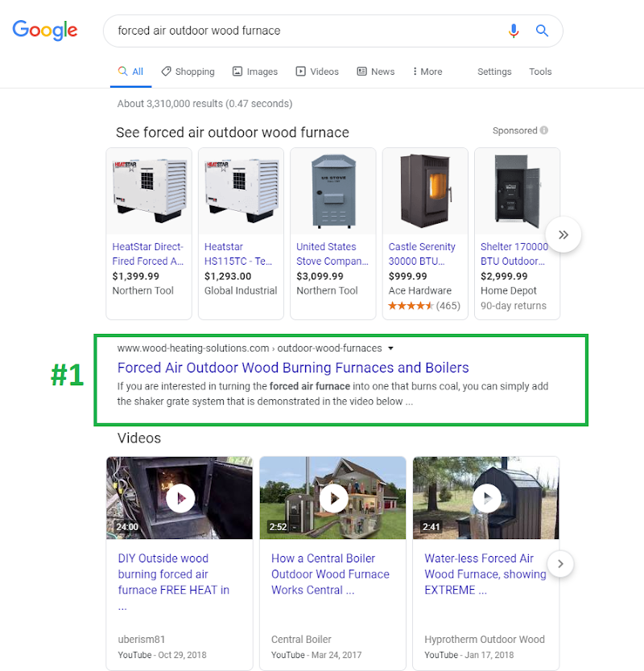The height and width of the screenshot is (671, 644).
Task: Open Forced Air Outdoor Wood Burning Furnaces link
Action: point(293,368)
